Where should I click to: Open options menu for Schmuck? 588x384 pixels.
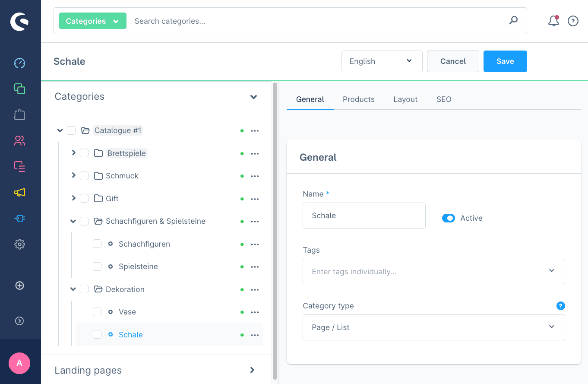pos(255,176)
